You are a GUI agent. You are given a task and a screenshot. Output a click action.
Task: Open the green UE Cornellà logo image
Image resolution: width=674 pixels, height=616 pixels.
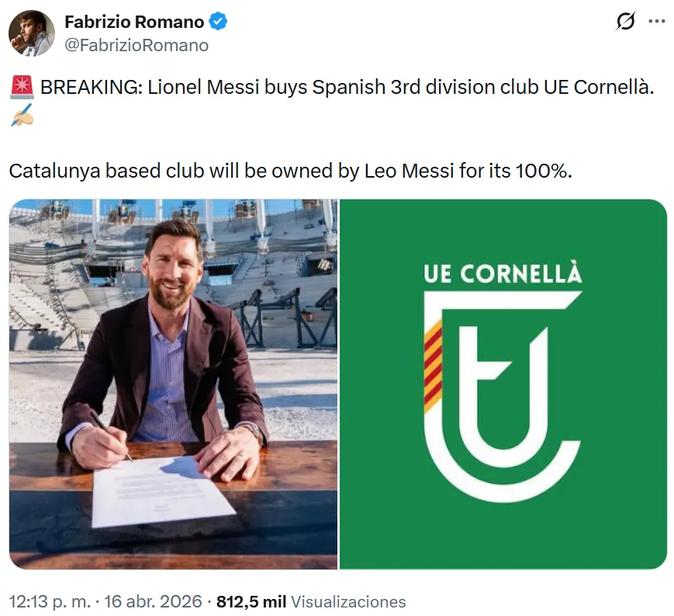click(503, 384)
